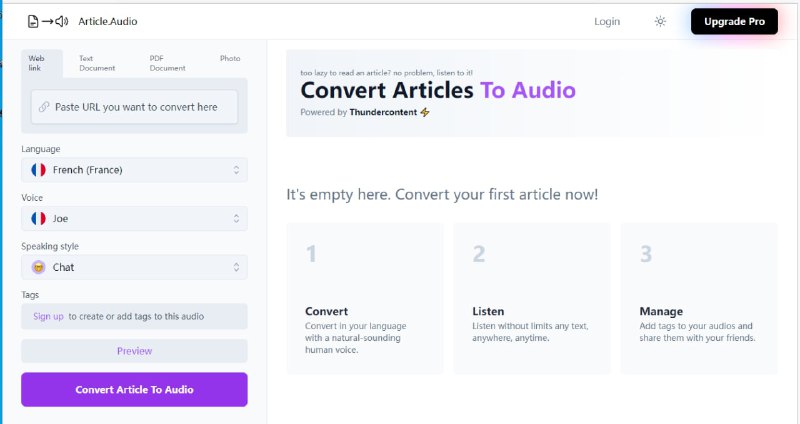Click the Article.Audio logo icon
Screen dimensions: 800x424
click(x=48, y=21)
